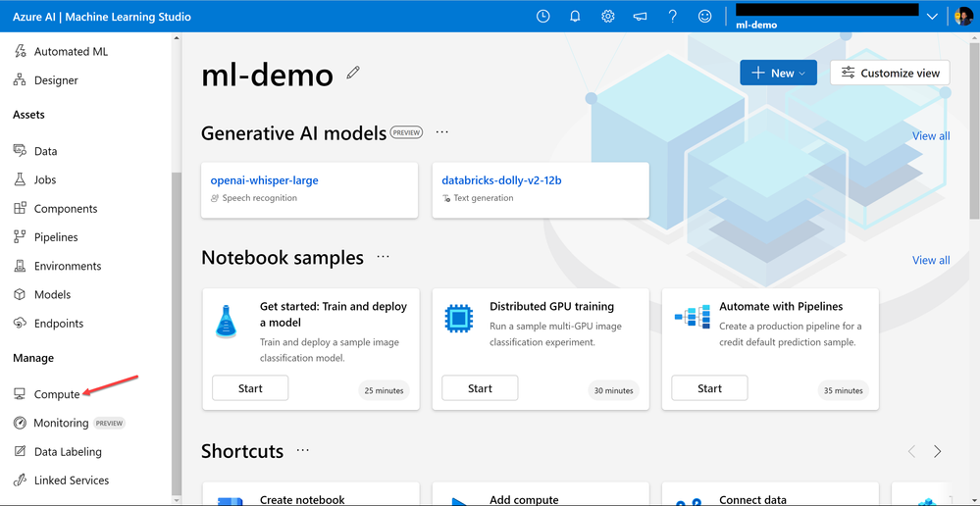This screenshot has width=980, height=506.
Task: Open Automated ML in sidebar
Action: [x=71, y=51]
